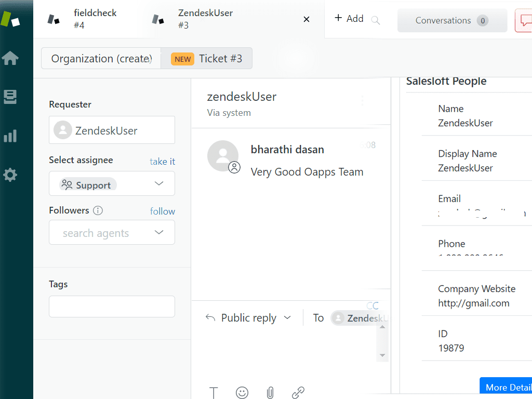Click the take it link

(x=163, y=162)
